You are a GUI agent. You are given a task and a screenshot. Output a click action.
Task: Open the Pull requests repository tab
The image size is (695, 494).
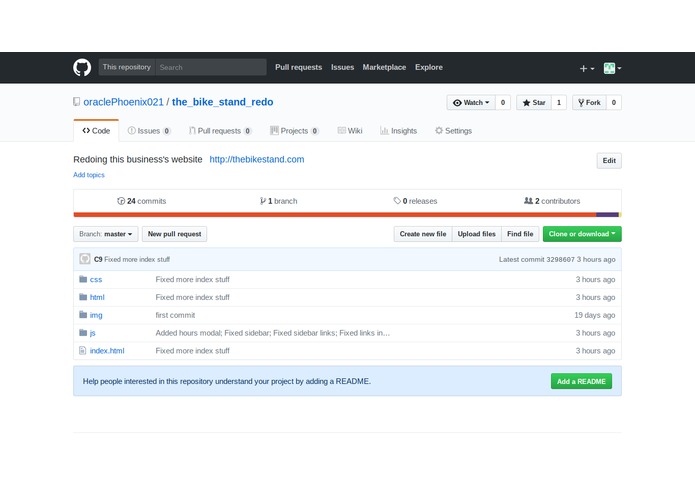220,131
